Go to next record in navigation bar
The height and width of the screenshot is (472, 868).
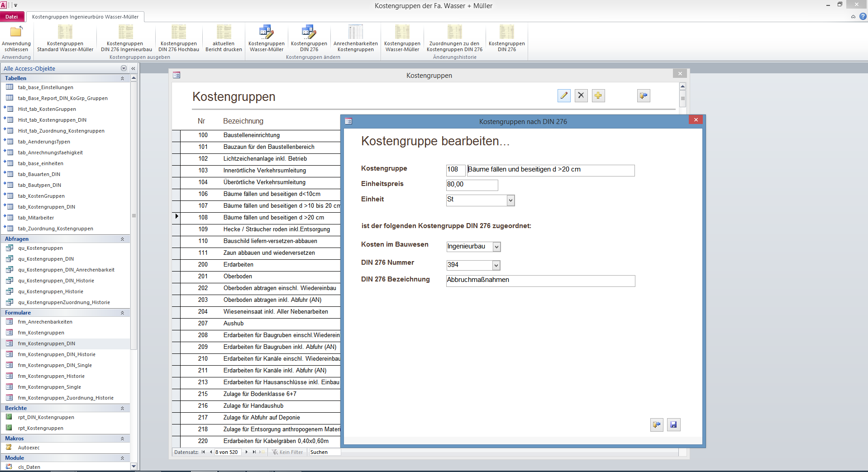[x=246, y=452]
